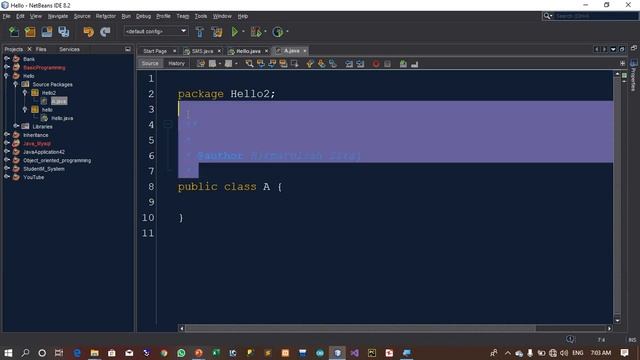This screenshot has width=640, height=360.
Task: Collapse the comment fold on line 4
Action: click(167, 124)
